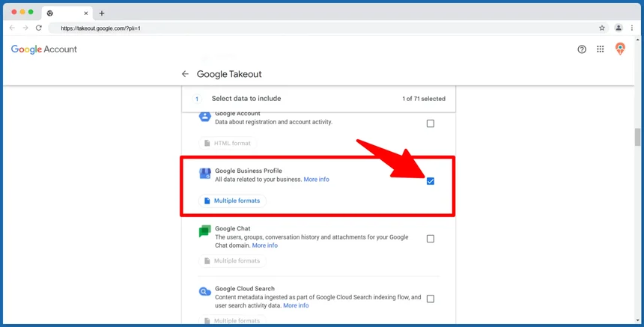Open a new tab with plus icon
644x327 pixels.
click(102, 13)
